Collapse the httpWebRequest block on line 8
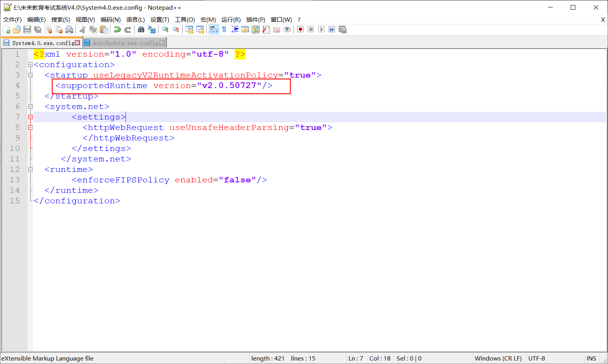The width and height of the screenshot is (608, 364). pyautogui.click(x=30, y=127)
